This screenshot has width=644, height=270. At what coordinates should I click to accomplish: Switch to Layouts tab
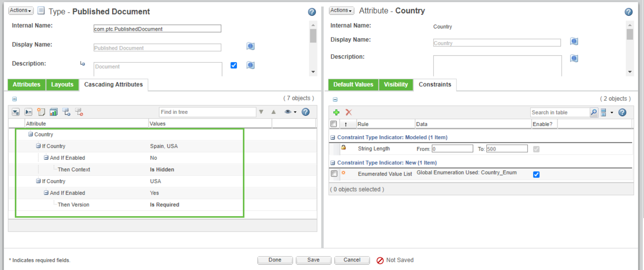(x=62, y=85)
